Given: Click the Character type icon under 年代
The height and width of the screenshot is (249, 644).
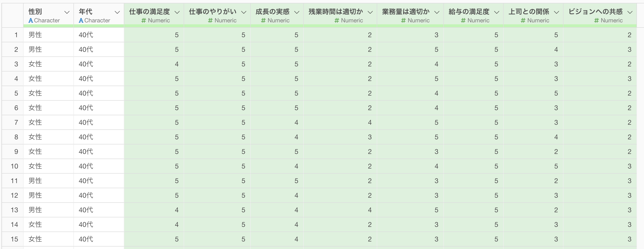Looking at the screenshot, I should [x=81, y=20].
